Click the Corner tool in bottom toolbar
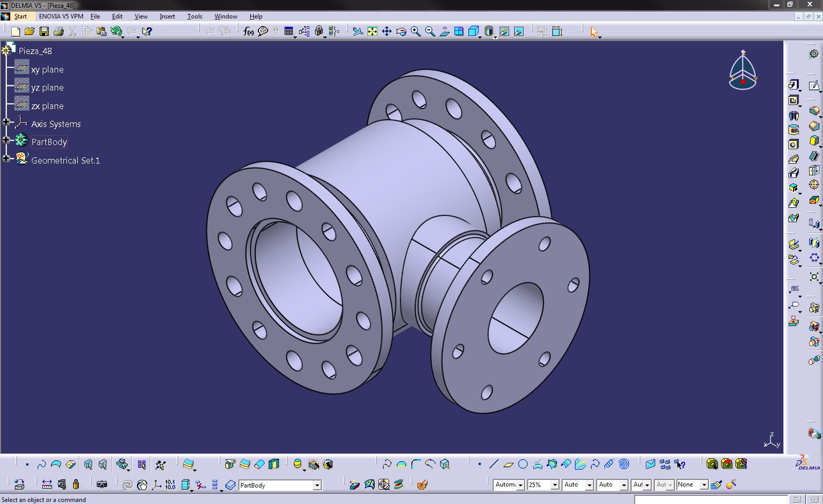823x504 pixels. coord(416,464)
